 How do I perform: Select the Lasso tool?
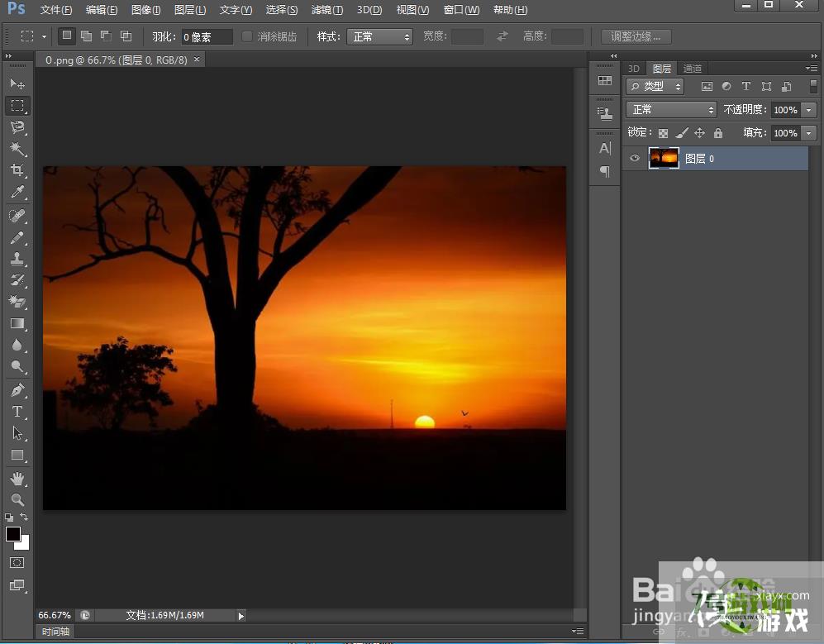pyautogui.click(x=17, y=127)
